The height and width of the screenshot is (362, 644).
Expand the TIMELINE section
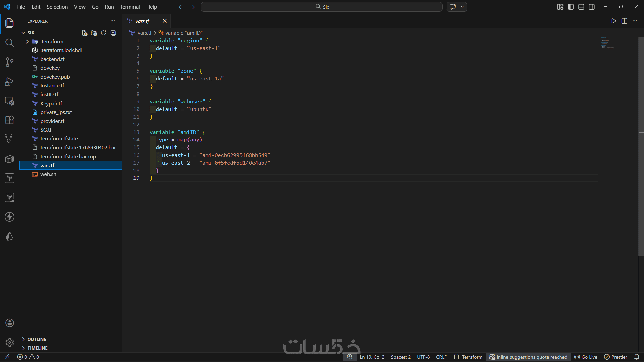pyautogui.click(x=37, y=348)
